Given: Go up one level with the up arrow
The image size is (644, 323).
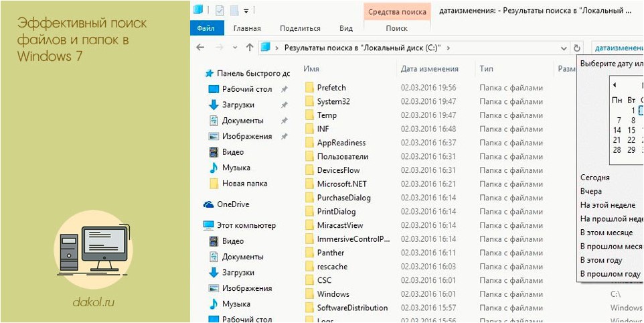Looking at the screenshot, I should 249,48.
